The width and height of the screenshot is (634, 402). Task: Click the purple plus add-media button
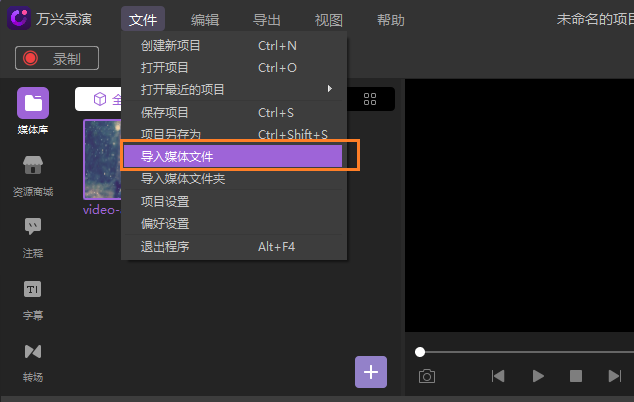point(371,372)
